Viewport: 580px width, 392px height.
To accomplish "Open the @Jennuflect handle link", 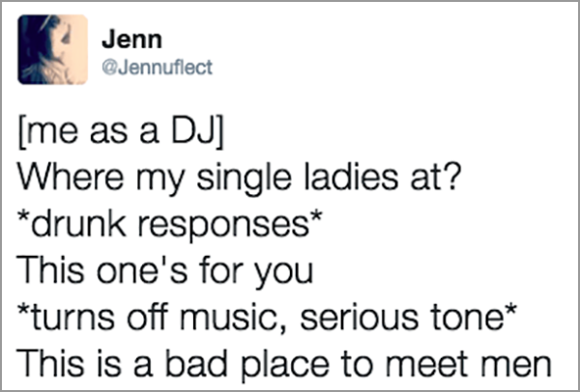I will pyautogui.click(x=158, y=68).
